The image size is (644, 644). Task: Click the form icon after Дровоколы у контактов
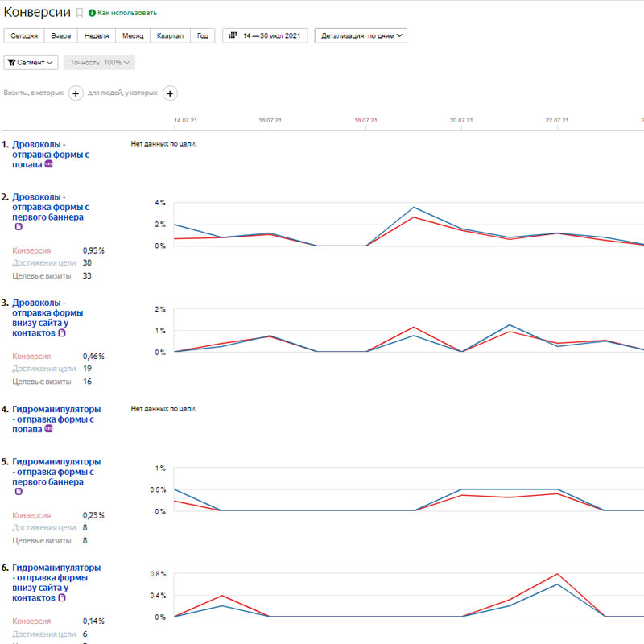coord(62,332)
